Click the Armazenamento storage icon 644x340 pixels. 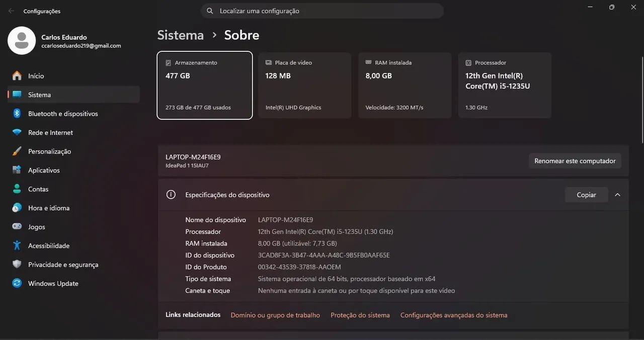169,63
